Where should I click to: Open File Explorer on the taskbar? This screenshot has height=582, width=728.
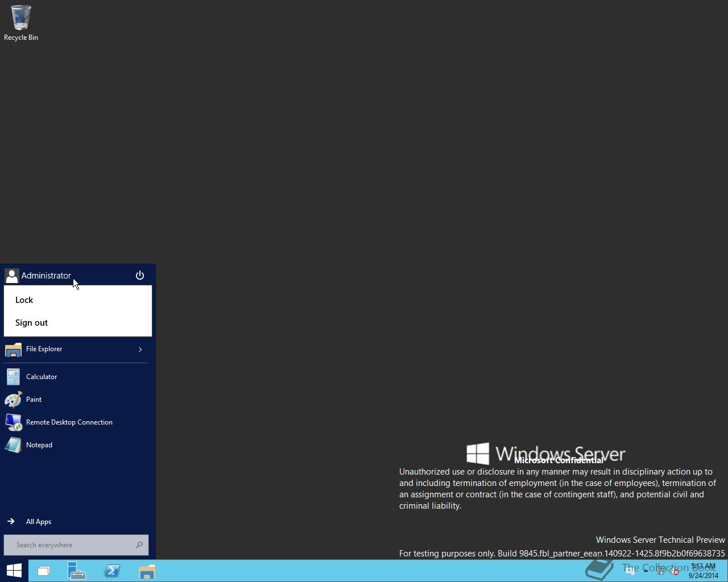tap(147, 571)
